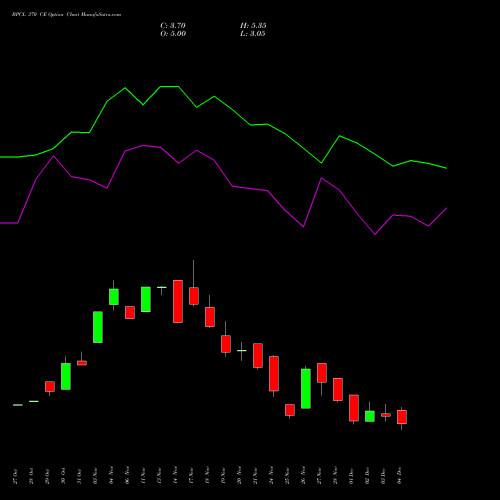
Task: Click the 27 Nov date label
Action: coord(319,476)
